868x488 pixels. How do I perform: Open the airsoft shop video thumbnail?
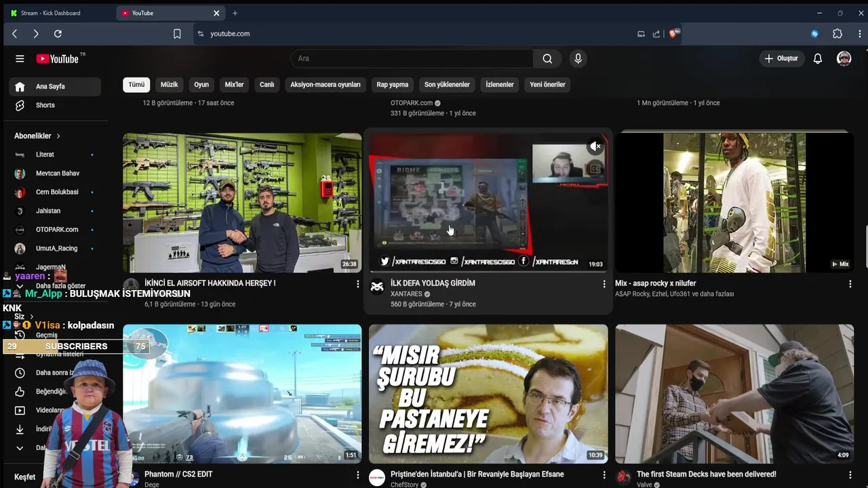pos(242,203)
